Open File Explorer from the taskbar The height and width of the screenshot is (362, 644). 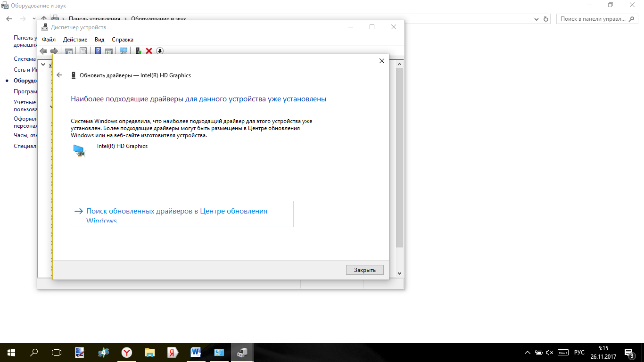tap(149, 352)
